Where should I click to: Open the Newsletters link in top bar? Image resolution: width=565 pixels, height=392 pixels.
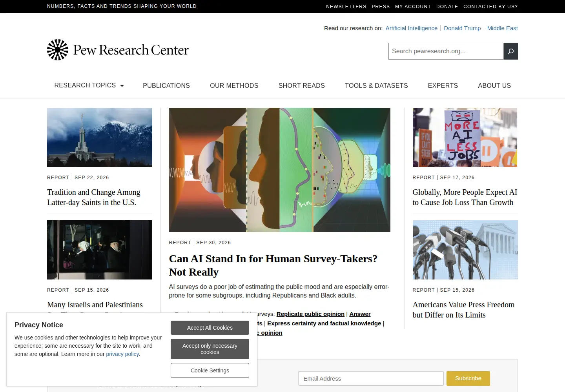point(346,7)
